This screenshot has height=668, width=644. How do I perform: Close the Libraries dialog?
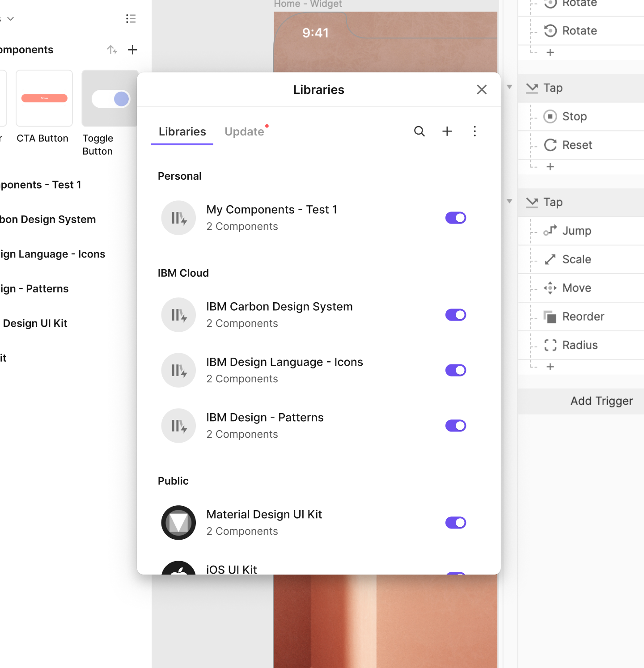[x=482, y=90]
